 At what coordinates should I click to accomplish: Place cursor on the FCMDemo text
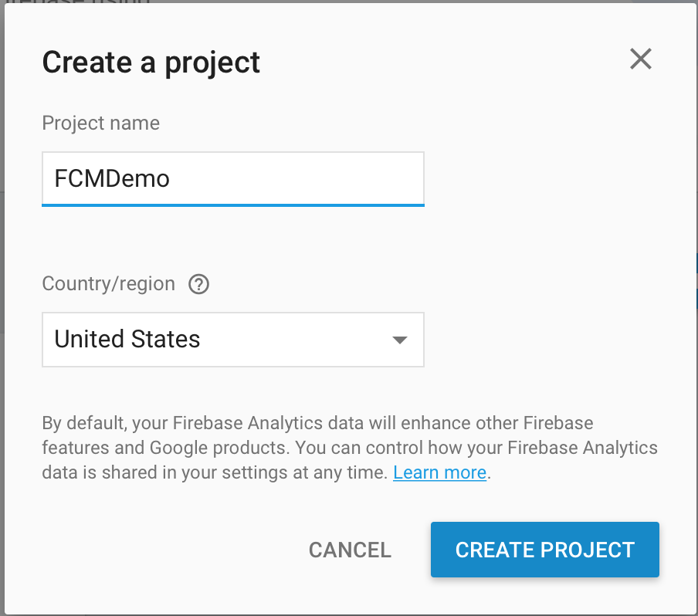(x=112, y=179)
